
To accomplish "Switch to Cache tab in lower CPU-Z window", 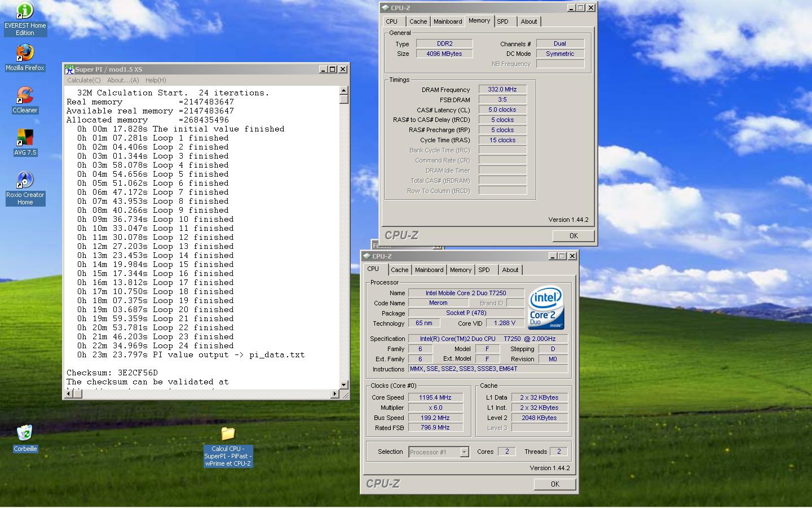I will coord(400,270).
